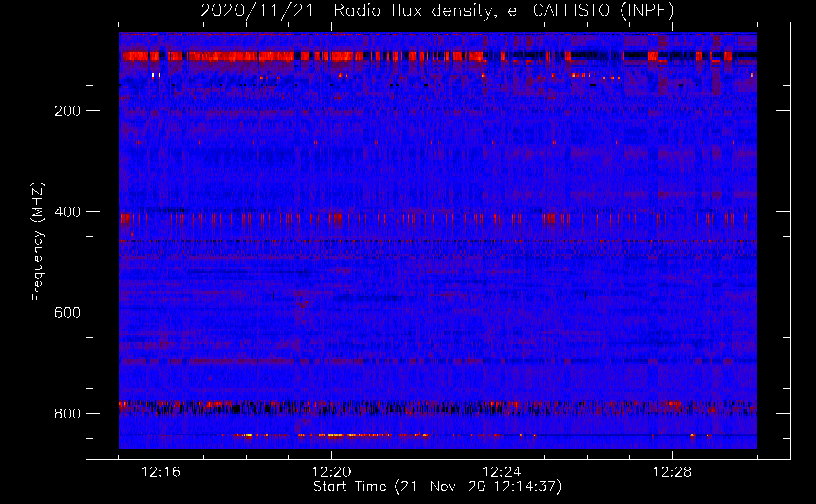Click the 800 frequency tick label

68,414
